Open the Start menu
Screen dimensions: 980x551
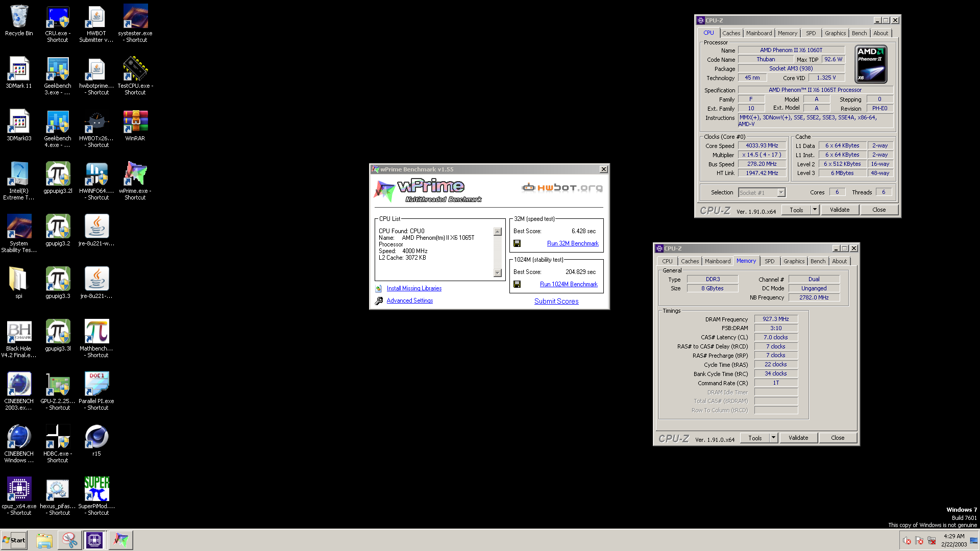[14, 540]
